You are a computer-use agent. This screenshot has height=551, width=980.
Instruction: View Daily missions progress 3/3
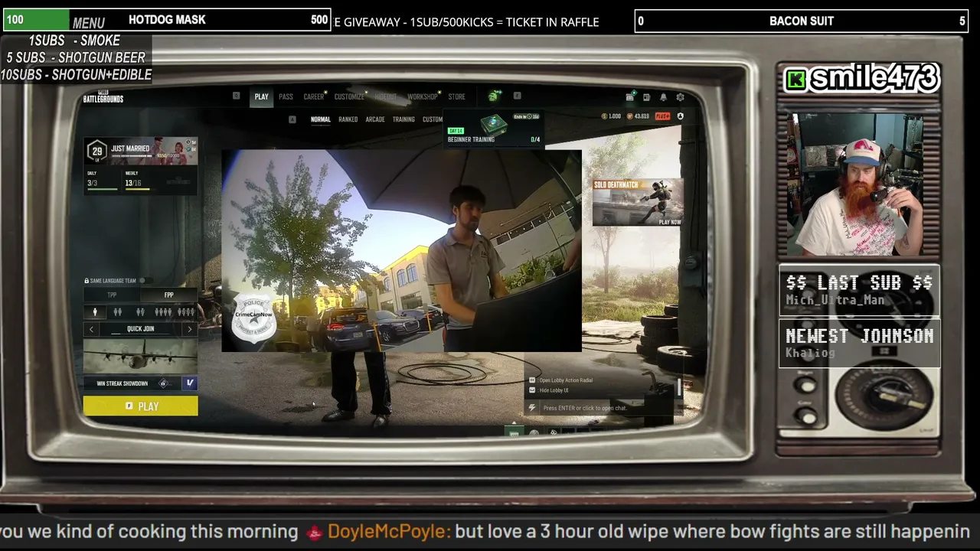[101, 181]
